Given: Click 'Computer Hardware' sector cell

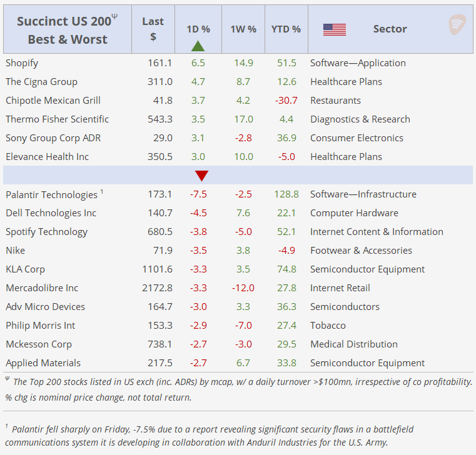Looking at the screenshot, I should 354,213.
